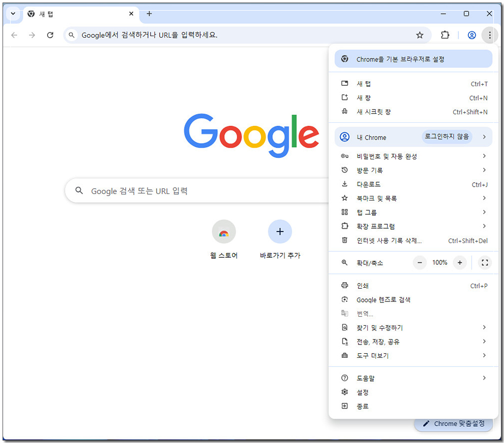504x443 pixels.
Task: Select 종료 exit menu item
Action: click(x=413, y=406)
